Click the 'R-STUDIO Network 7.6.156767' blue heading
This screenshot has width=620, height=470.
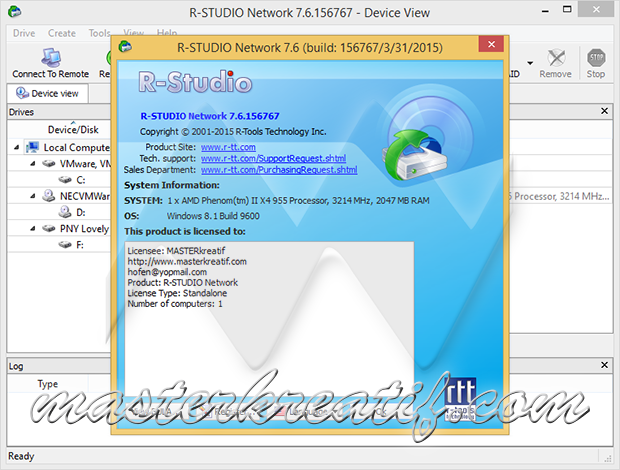(210, 116)
